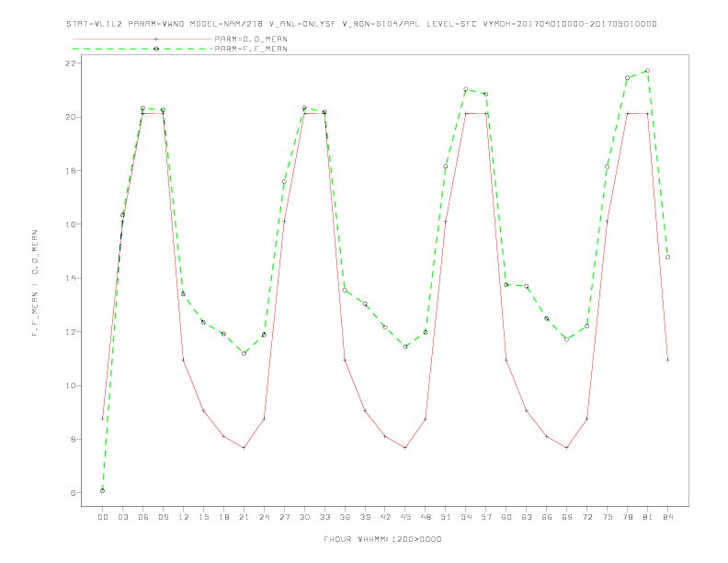Select red plus marker at hour 84
Image resolution: width=728 pixels, height=563 pixels.
click(667, 360)
